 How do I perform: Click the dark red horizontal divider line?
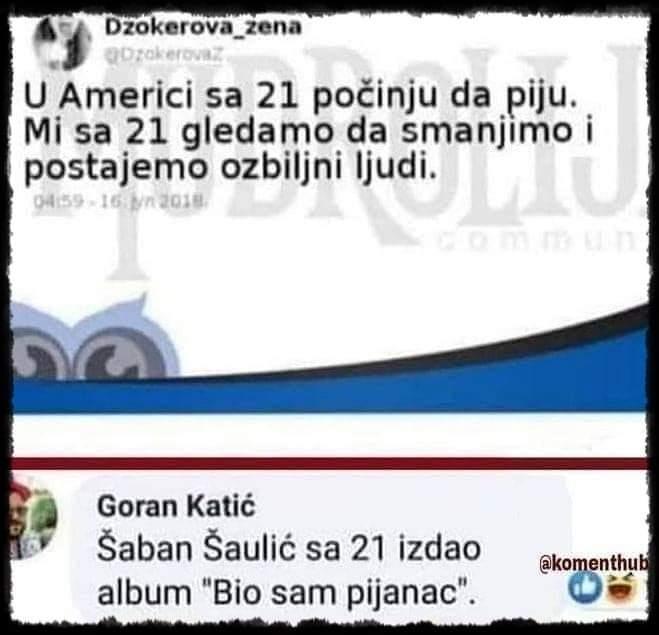(329, 464)
